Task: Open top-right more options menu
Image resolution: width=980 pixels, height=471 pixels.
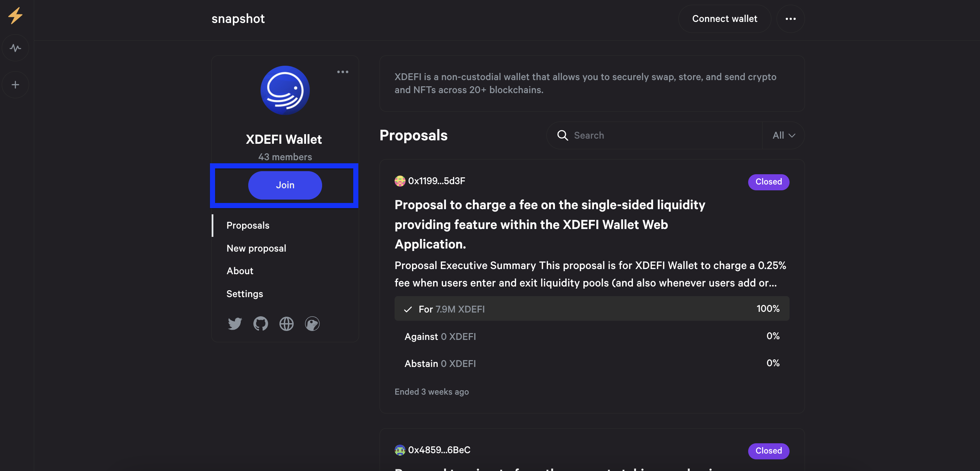Action: click(790, 19)
